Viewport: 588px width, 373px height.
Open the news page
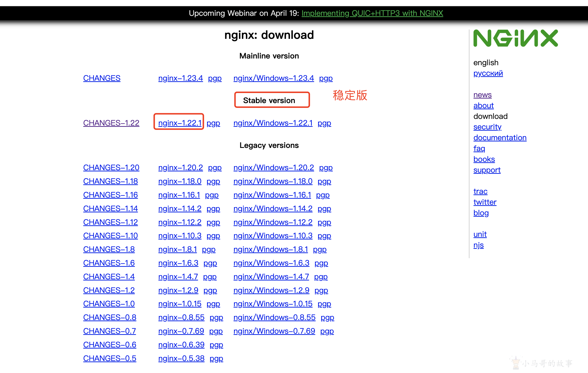pos(482,95)
